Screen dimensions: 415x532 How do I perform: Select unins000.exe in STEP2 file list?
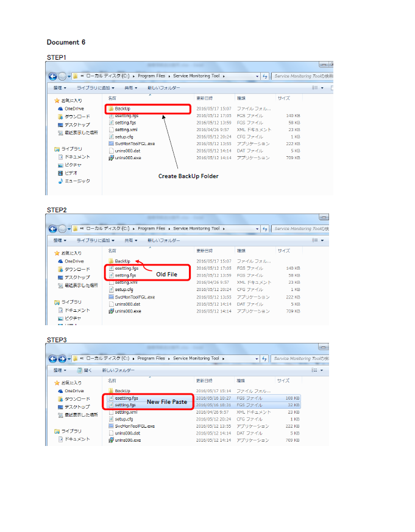click(x=125, y=311)
